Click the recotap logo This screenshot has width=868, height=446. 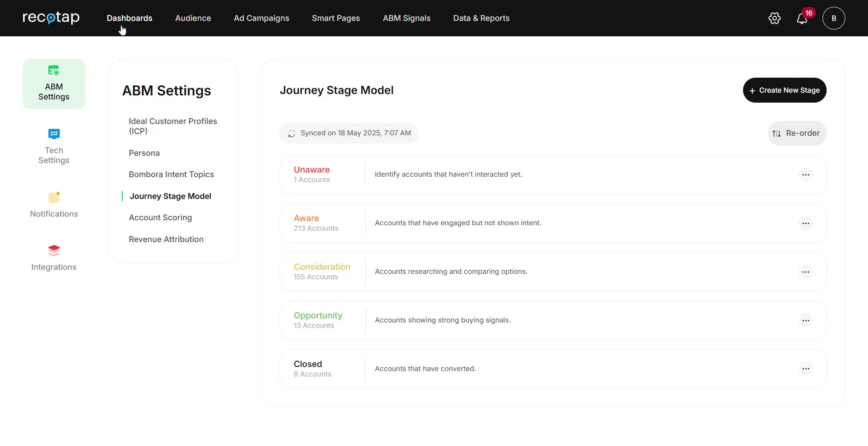(51, 18)
